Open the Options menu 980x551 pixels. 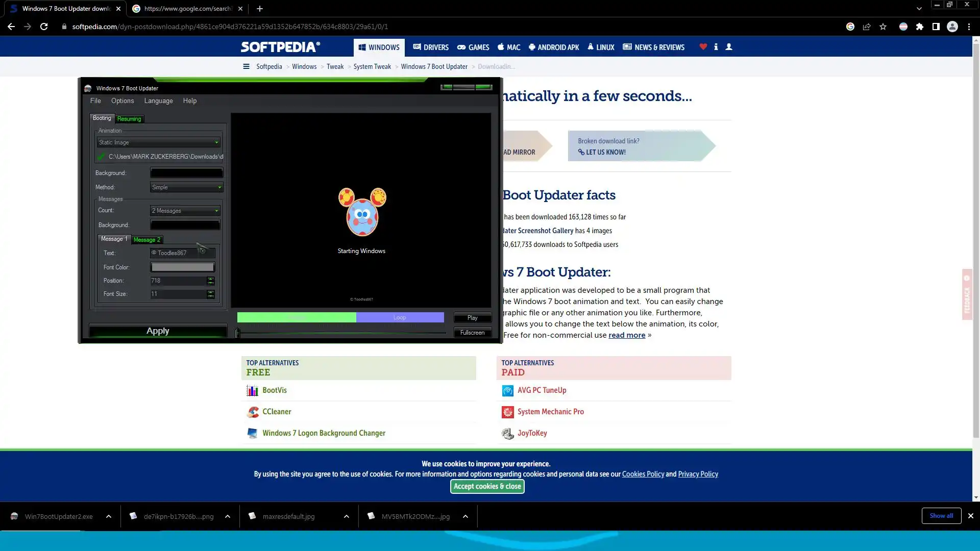pos(122,101)
